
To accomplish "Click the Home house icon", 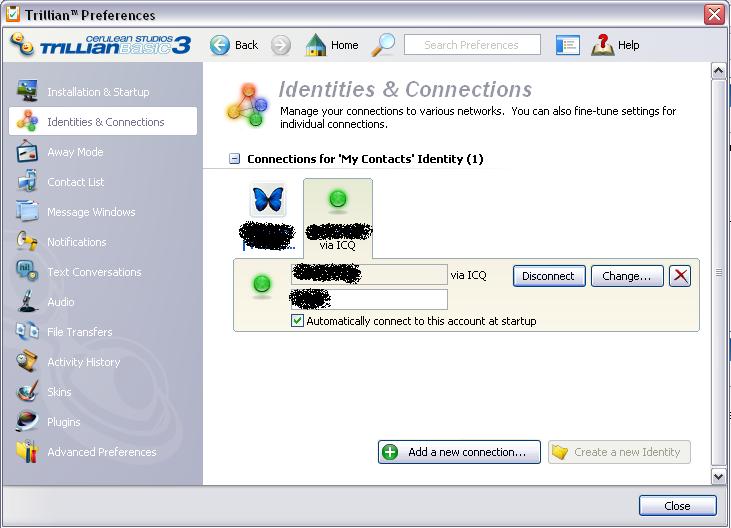I will (x=316, y=45).
